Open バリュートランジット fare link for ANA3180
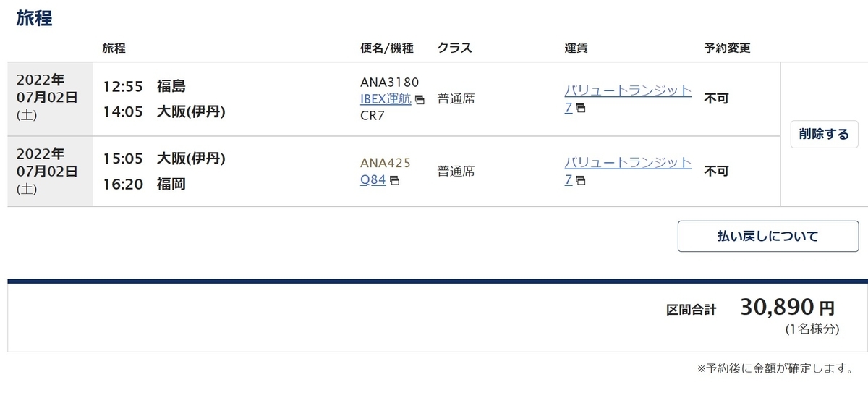 click(x=628, y=99)
